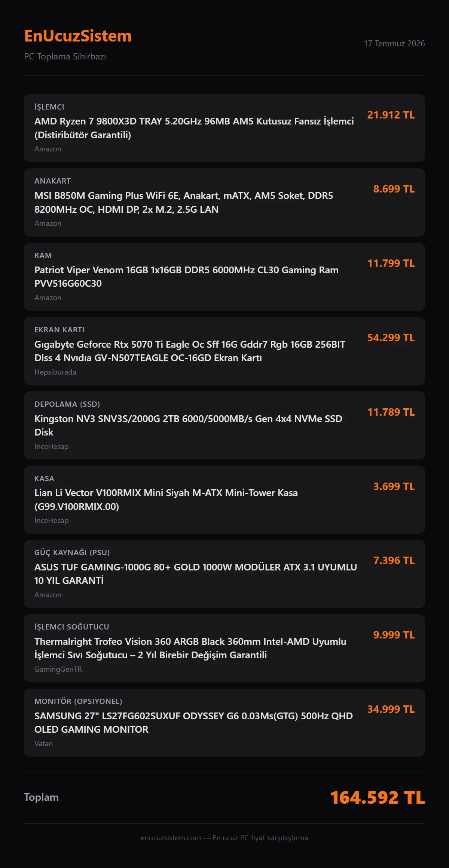Open Samsung Odyssey G6 OLED monitor listing
The image size is (449, 868).
193,723
